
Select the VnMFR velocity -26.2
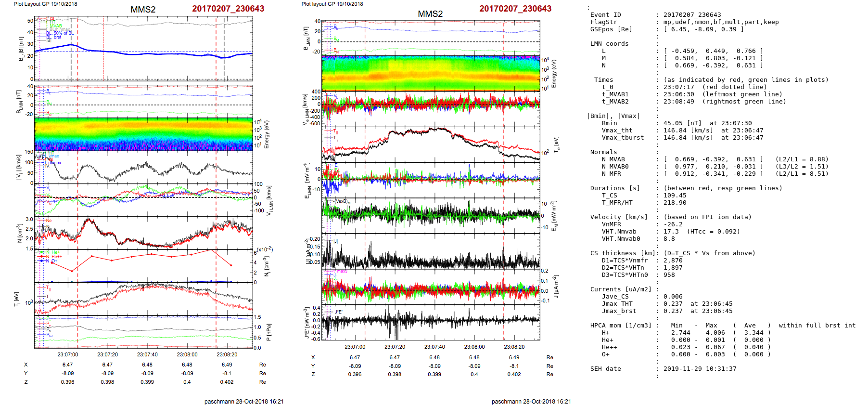click(673, 224)
